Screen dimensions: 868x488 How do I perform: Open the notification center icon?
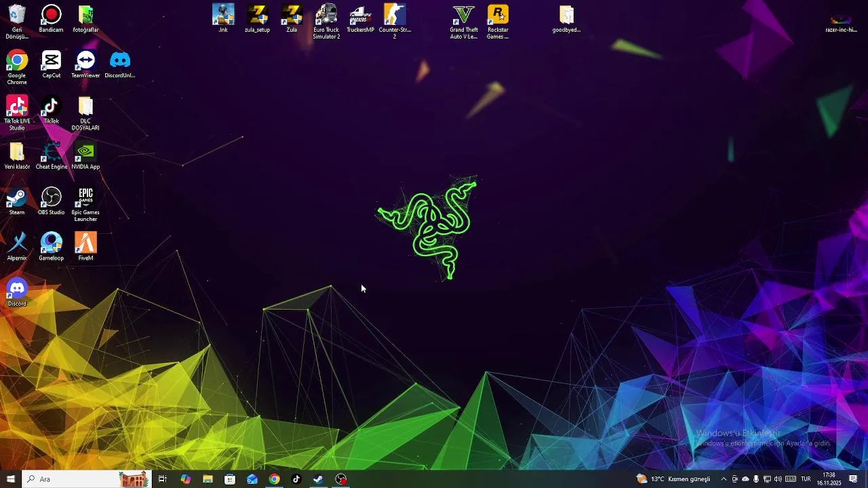853,479
